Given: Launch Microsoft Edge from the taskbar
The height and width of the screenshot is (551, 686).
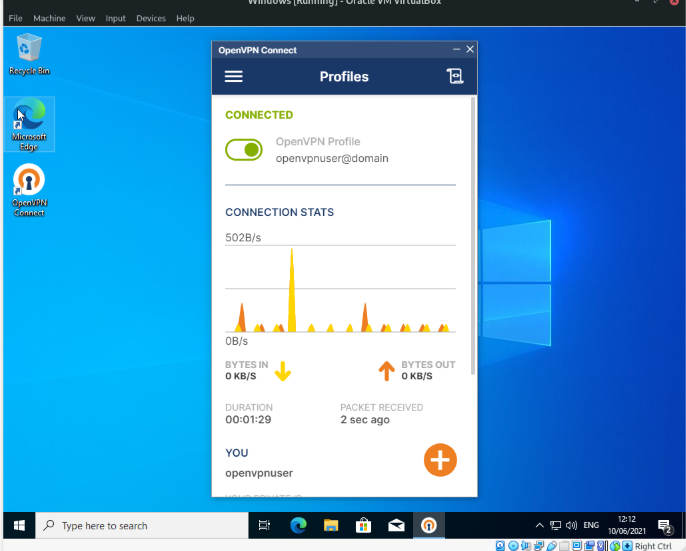Looking at the screenshot, I should point(298,525).
